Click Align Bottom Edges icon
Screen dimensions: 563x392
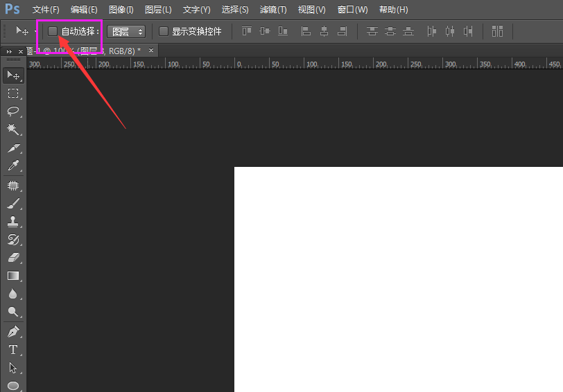click(x=283, y=31)
